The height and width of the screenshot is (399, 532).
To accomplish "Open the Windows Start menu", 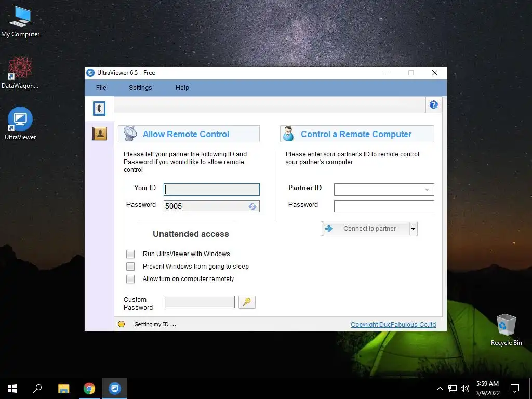I will point(12,389).
